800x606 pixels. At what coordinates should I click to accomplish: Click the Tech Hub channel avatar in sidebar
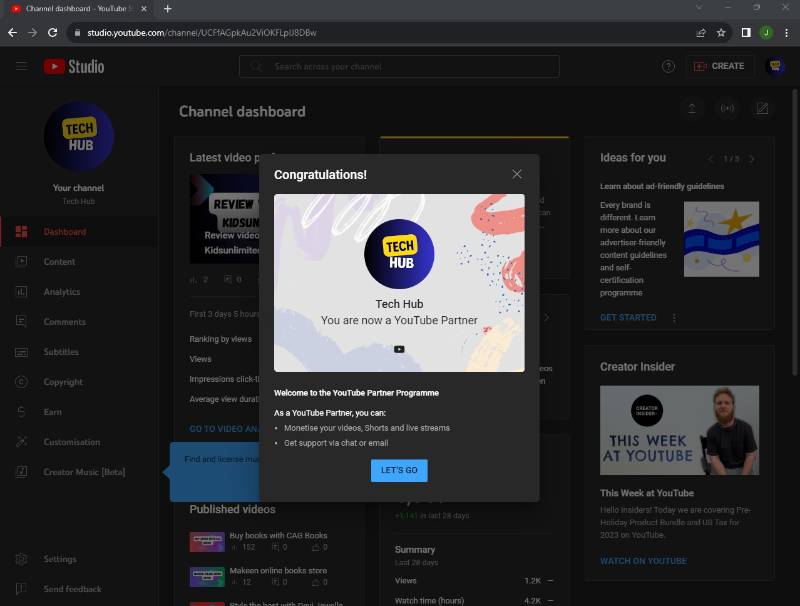point(79,136)
